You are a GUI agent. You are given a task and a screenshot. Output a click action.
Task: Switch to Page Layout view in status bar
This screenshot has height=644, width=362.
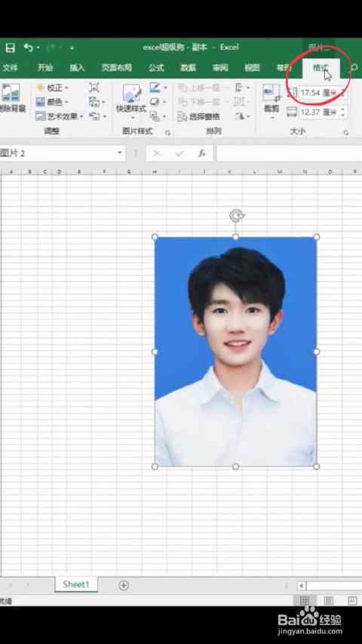[329, 601]
